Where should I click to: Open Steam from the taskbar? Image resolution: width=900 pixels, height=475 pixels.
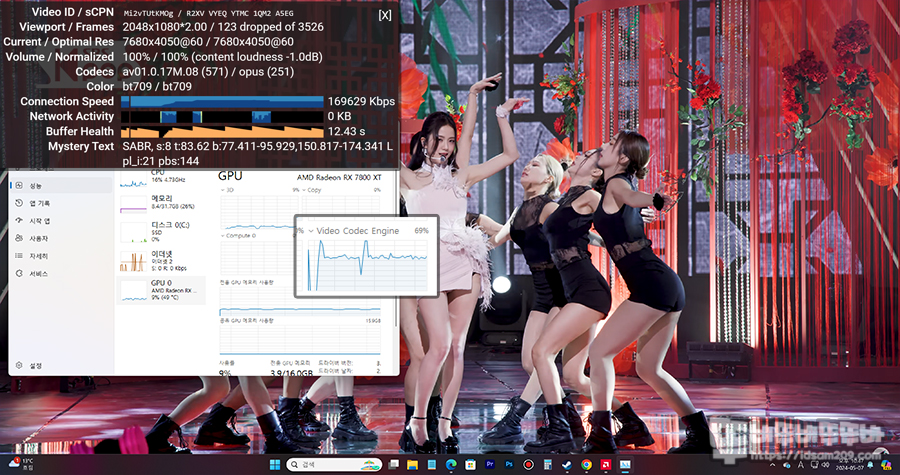pyautogui.click(x=567, y=464)
